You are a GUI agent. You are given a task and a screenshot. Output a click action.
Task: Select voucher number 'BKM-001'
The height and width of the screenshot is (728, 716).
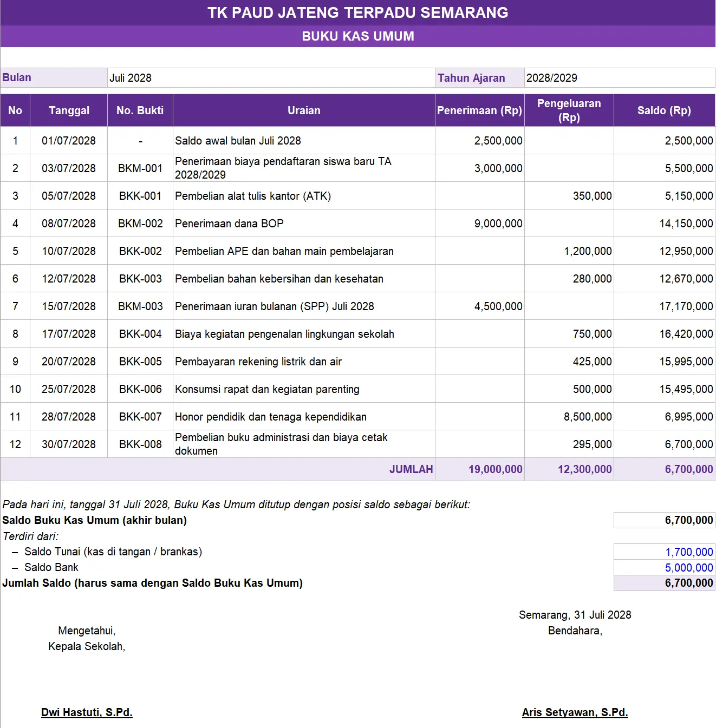(140, 168)
